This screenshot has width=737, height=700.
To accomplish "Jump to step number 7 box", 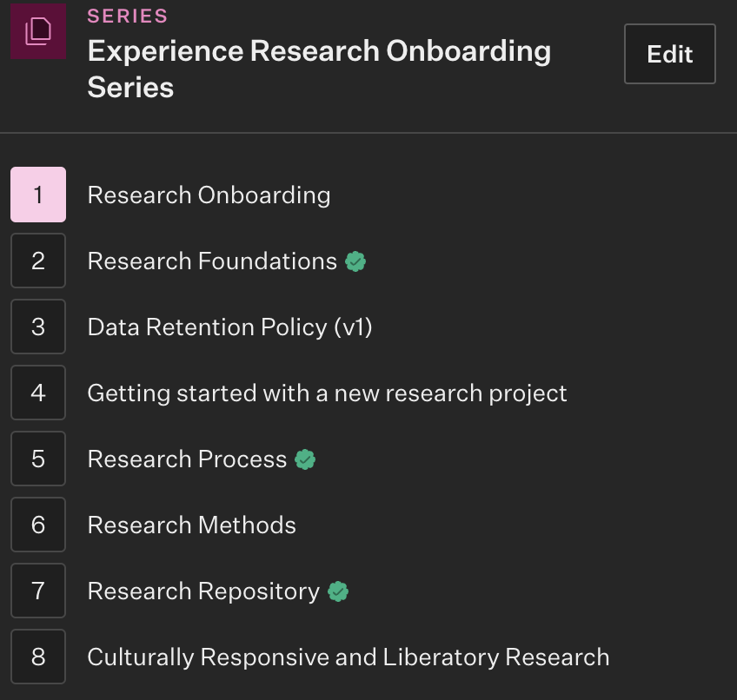I will pos(38,591).
